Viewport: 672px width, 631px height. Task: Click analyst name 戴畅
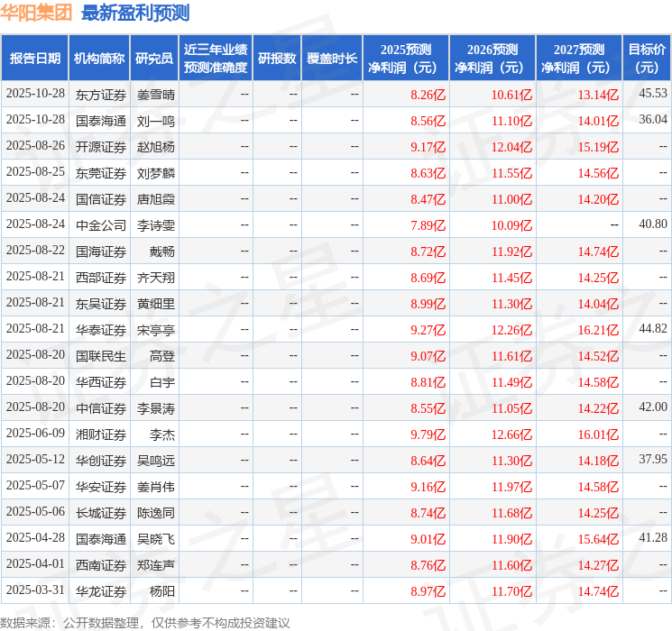[x=162, y=251]
